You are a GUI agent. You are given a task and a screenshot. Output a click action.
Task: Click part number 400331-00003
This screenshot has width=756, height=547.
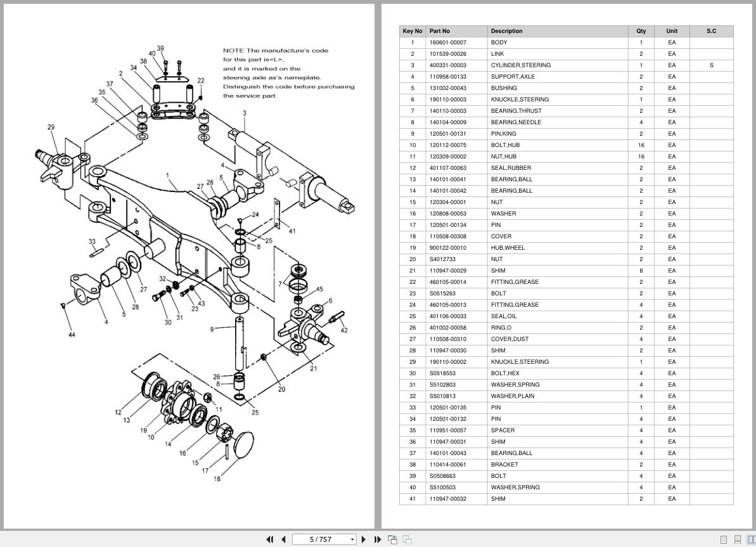(448, 65)
